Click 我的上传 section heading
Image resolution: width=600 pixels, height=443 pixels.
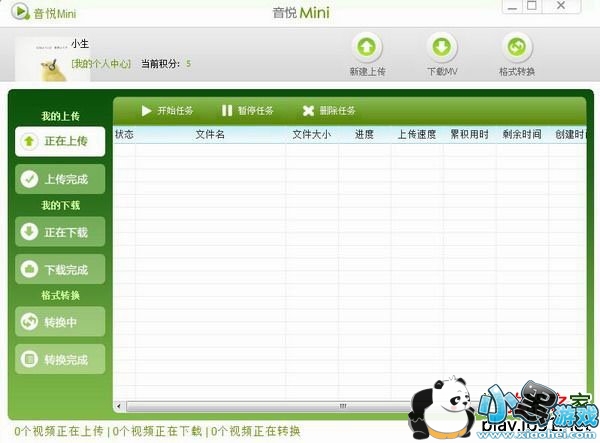pos(60,116)
